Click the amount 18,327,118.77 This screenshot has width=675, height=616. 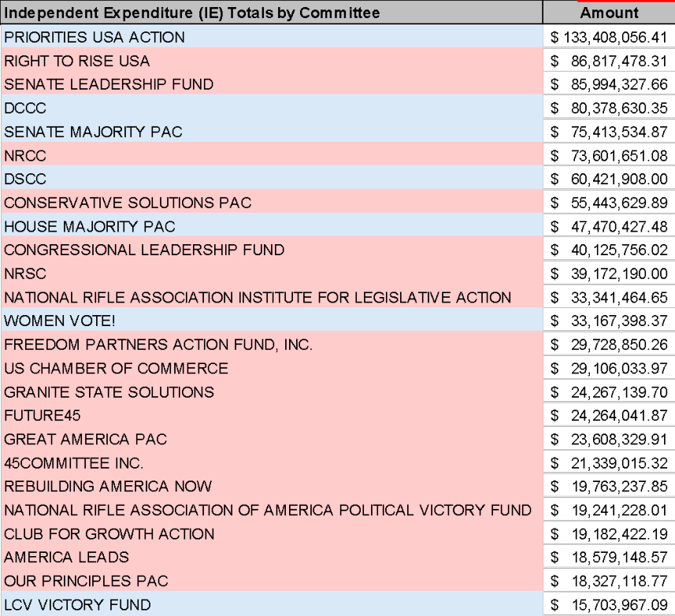(x=609, y=581)
